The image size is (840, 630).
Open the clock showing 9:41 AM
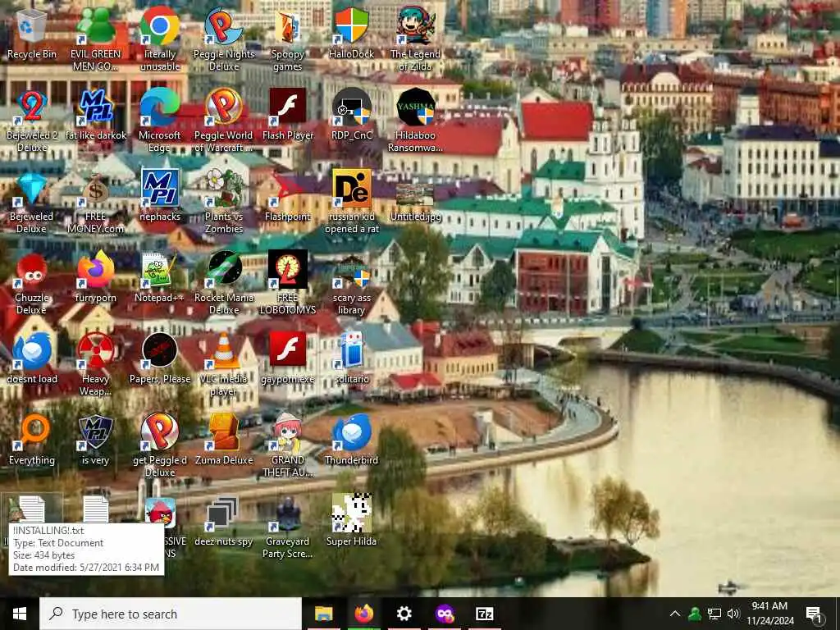pos(769,614)
